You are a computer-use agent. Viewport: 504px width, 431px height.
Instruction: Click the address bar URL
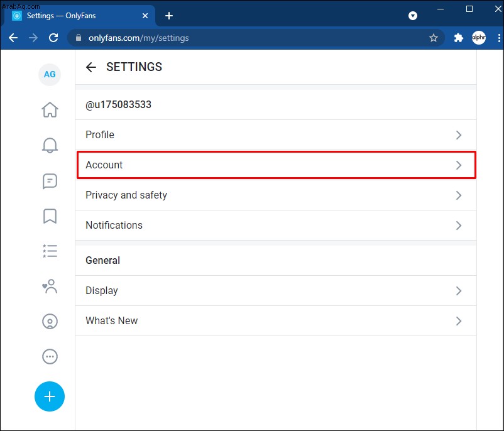tap(138, 38)
